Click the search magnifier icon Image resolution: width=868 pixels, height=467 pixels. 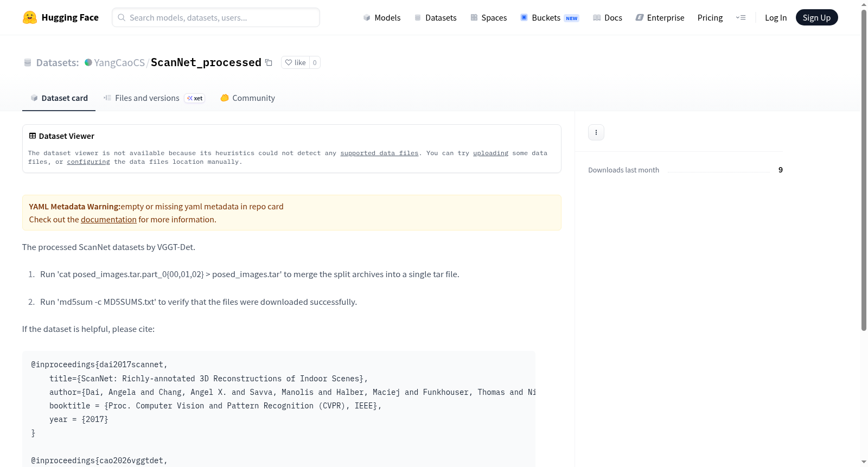point(122,17)
